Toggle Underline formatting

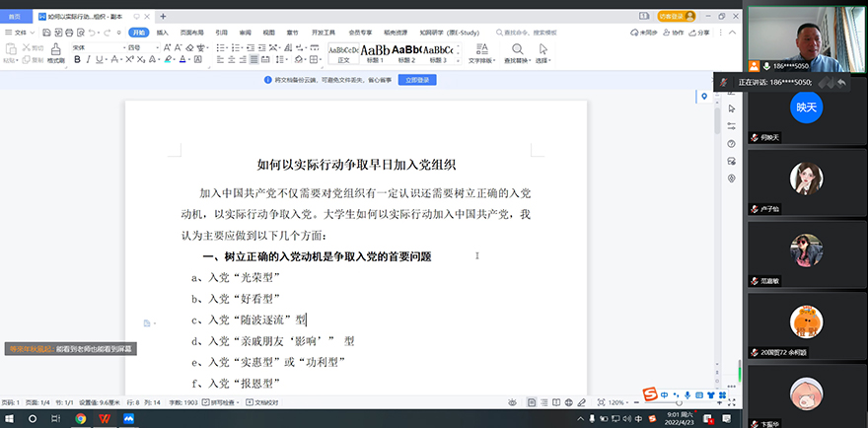[99, 60]
